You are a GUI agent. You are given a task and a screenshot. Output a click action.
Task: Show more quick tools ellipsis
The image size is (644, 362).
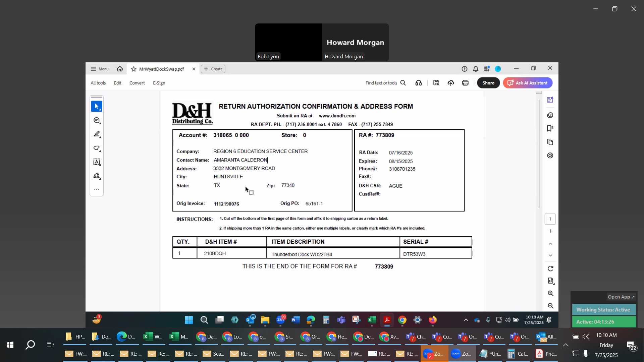[x=97, y=189]
